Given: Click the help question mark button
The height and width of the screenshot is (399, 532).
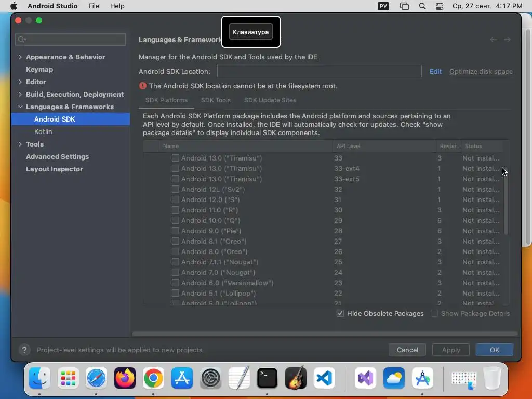Looking at the screenshot, I should [x=24, y=350].
